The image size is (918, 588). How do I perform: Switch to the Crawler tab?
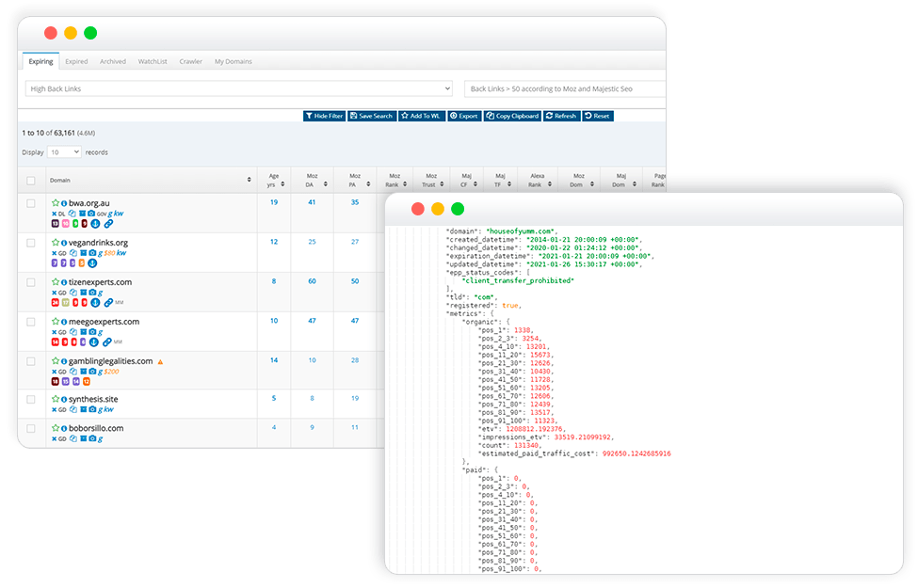(191, 61)
